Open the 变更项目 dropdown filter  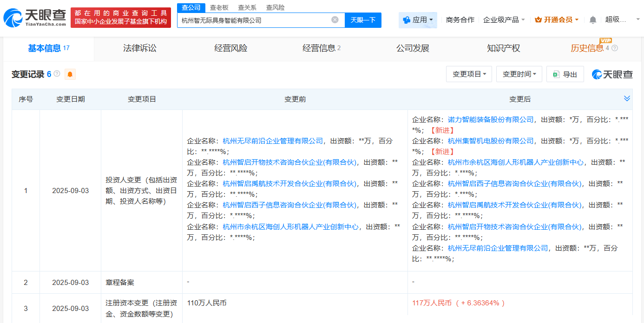(x=469, y=74)
